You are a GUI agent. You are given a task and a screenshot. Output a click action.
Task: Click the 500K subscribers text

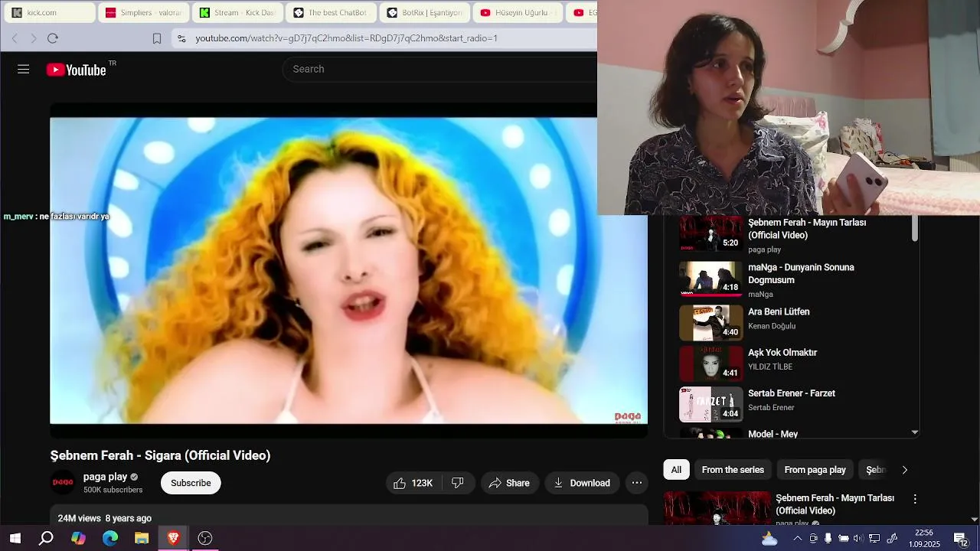coord(113,490)
